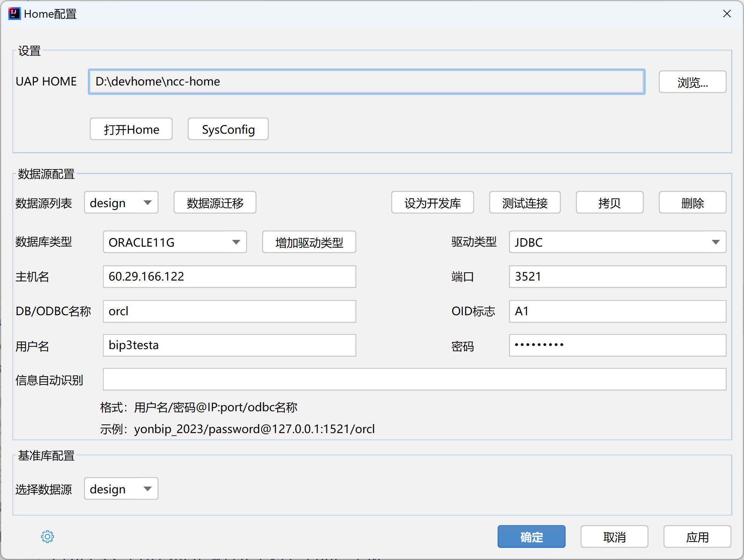The image size is (744, 560).
Task: Delete datasource with 删除 button
Action: (x=692, y=202)
